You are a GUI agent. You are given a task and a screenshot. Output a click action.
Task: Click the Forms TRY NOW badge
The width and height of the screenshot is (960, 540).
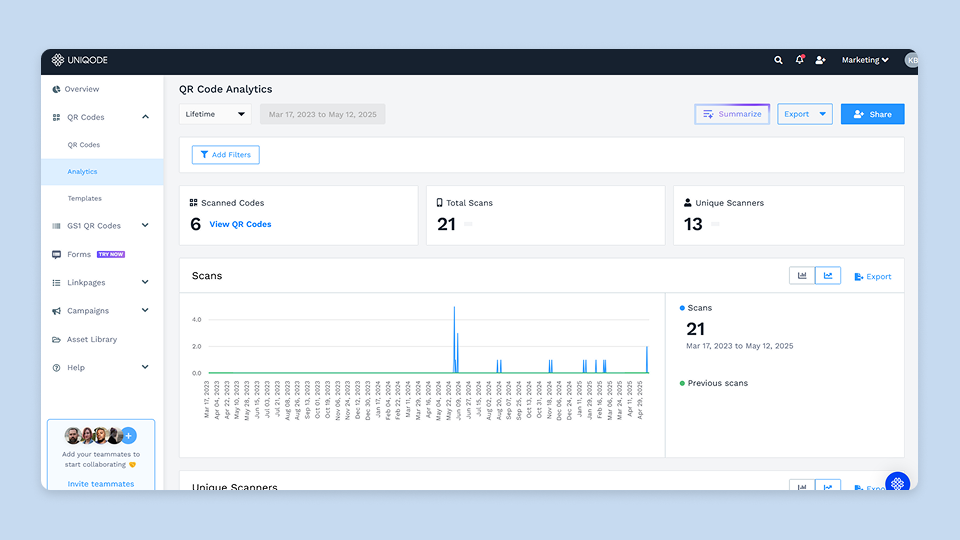[111, 254]
